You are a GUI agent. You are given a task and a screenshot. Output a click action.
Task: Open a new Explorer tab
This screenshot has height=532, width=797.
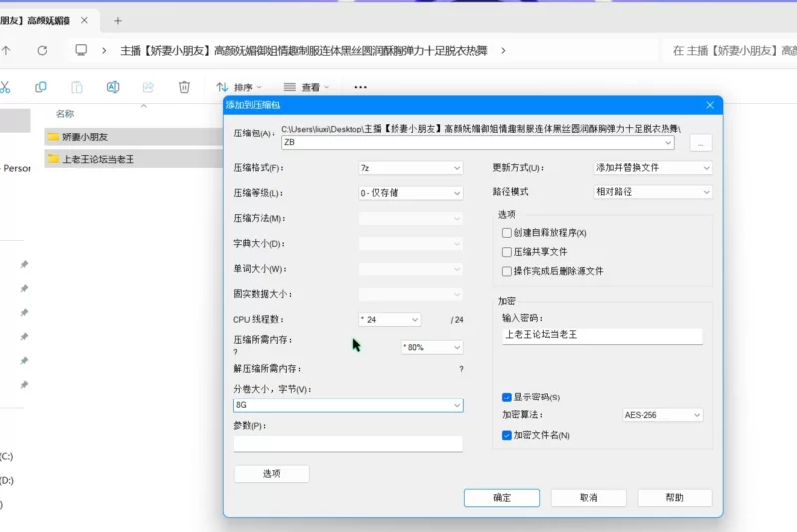[118, 21]
